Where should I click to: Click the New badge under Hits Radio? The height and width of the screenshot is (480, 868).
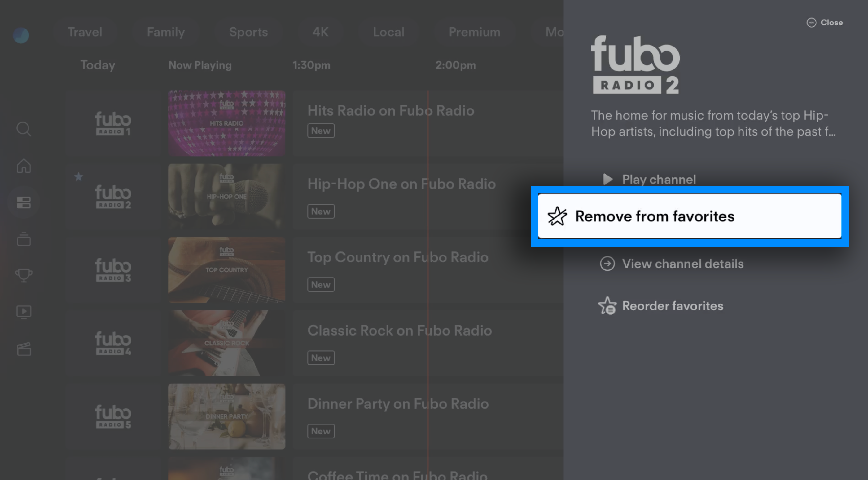pos(321,131)
